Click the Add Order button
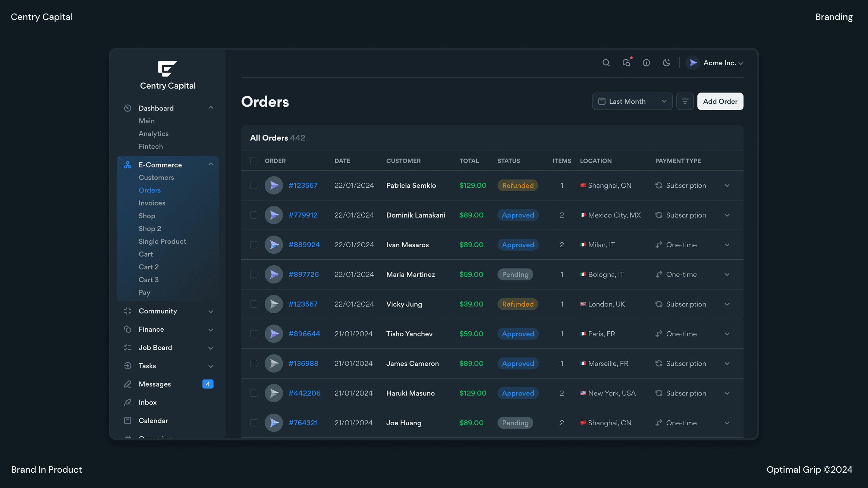Viewport: 868px width, 488px height. 720,102
